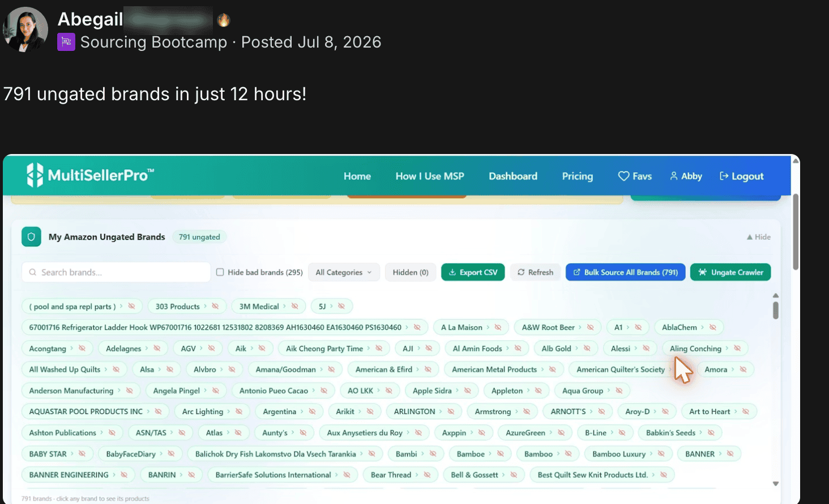Click the MultiSellerPro logo icon
Image resolution: width=829 pixels, height=504 pixels.
(35, 175)
